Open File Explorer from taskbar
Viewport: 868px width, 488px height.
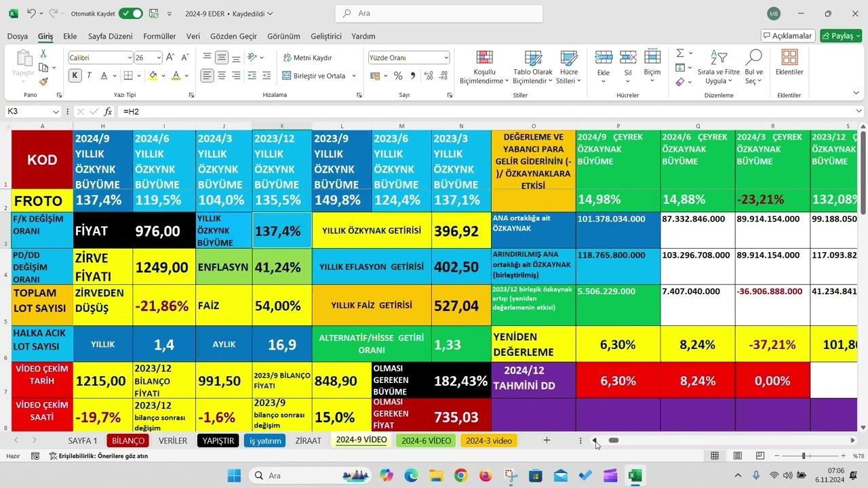pos(435,476)
